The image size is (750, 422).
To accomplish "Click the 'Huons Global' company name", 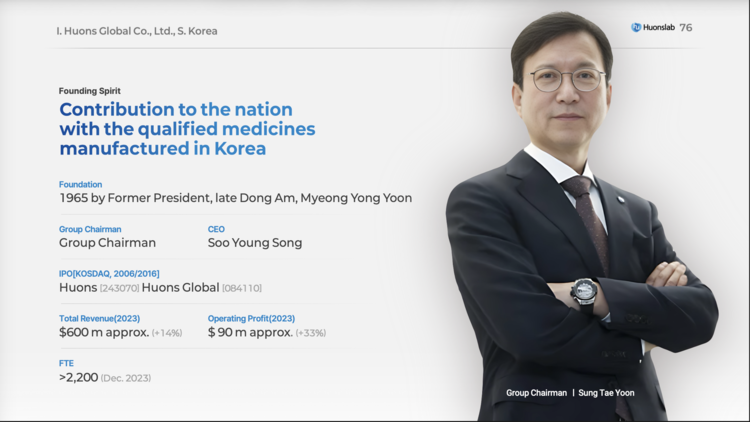I will [x=180, y=288].
